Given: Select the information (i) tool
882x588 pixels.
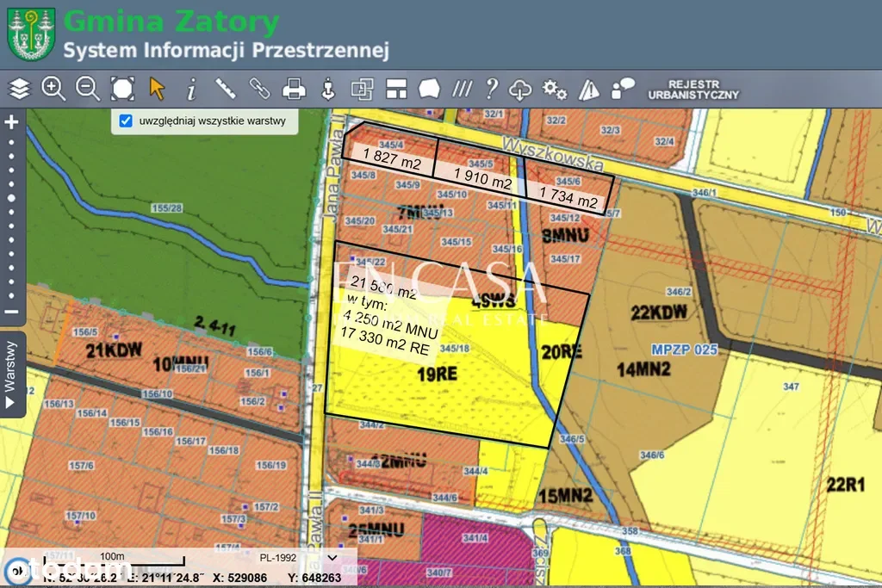Looking at the screenshot, I should coord(191,88).
